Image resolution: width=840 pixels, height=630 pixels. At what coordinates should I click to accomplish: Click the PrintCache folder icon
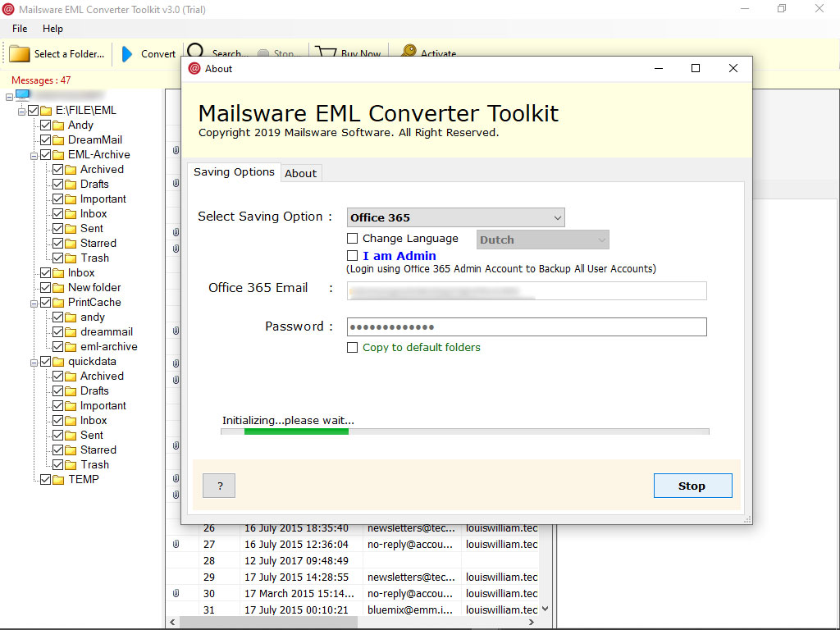pos(58,303)
